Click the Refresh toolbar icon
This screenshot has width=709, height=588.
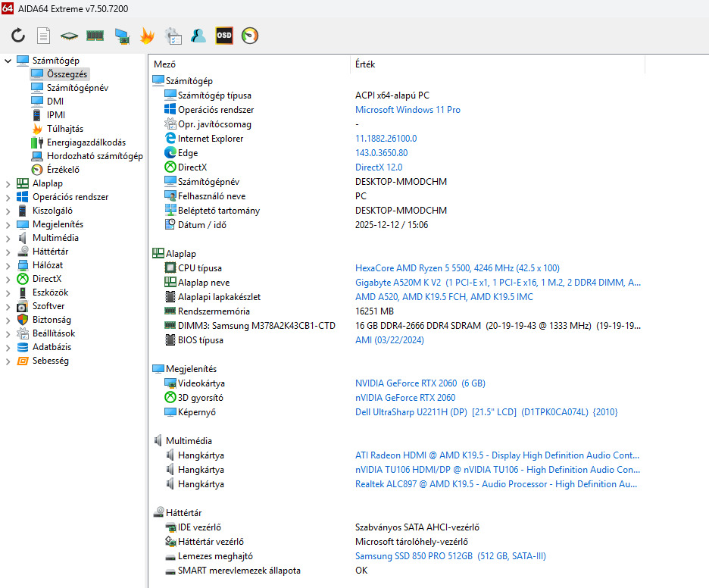18,36
